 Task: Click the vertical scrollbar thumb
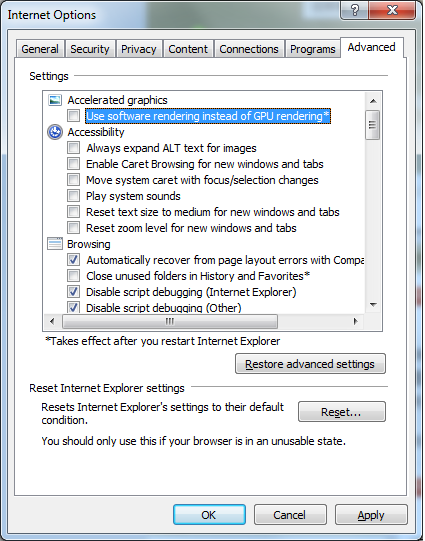[x=373, y=125]
